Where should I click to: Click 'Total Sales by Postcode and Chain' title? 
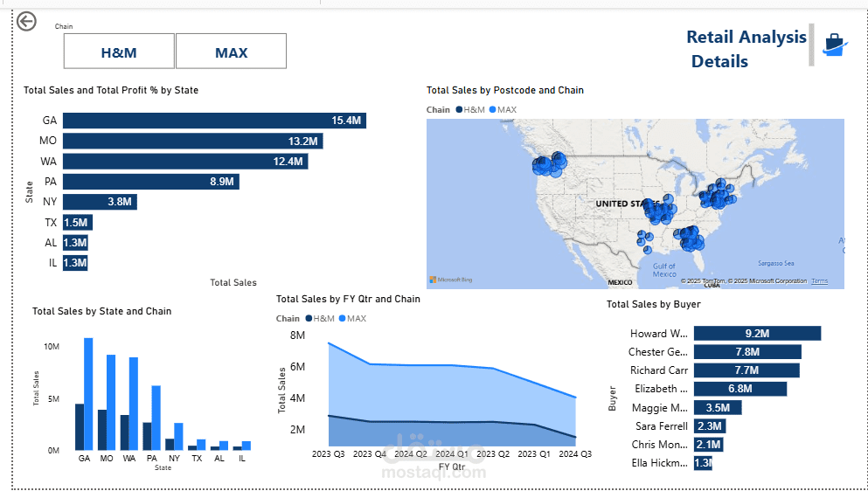pyautogui.click(x=505, y=90)
